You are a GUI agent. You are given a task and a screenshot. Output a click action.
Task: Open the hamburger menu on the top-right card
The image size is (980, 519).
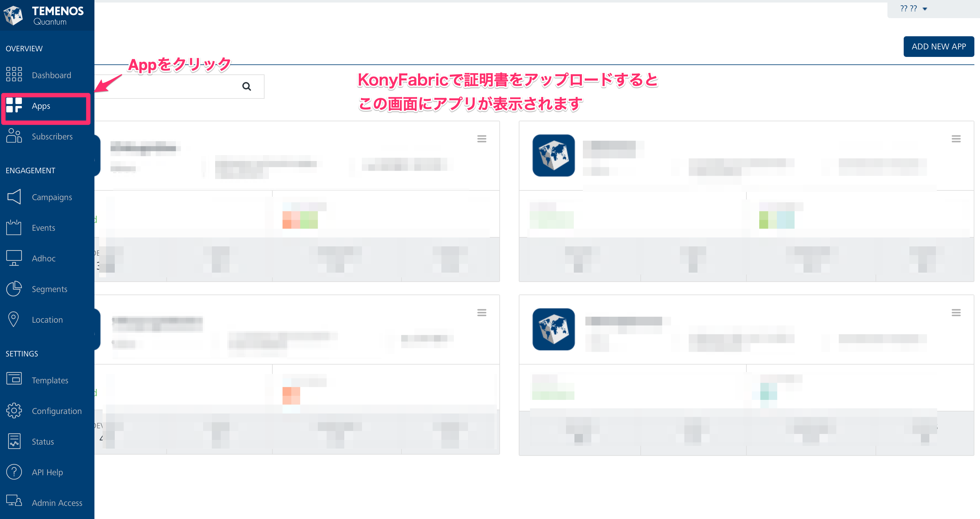click(956, 139)
